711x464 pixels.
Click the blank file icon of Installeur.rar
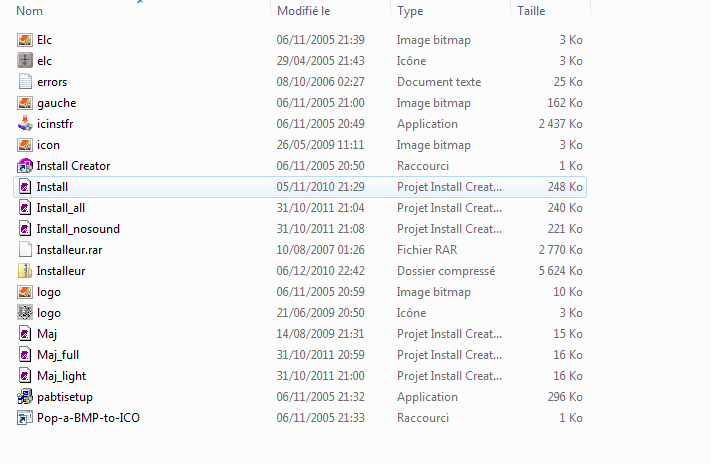pyautogui.click(x=25, y=250)
